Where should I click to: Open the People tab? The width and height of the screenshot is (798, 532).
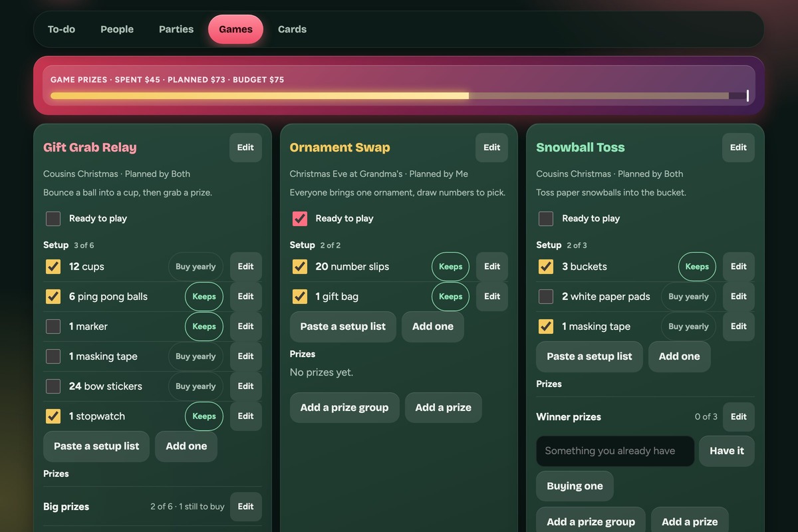click(x=117, y=29)
